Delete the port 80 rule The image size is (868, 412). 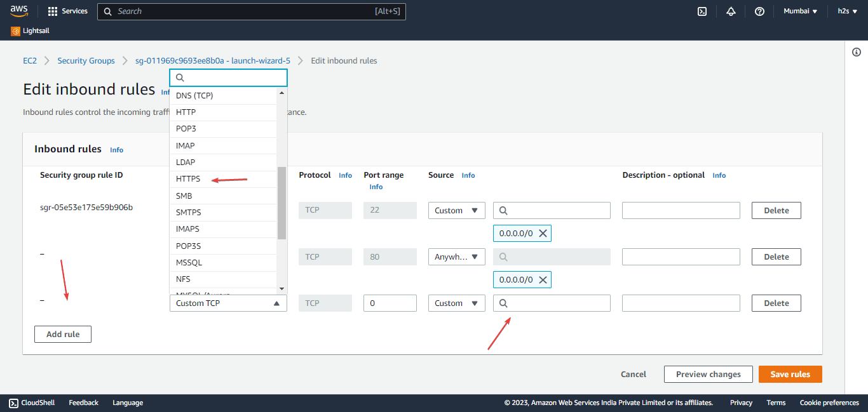pyautogui.click(x=776, y=257)
